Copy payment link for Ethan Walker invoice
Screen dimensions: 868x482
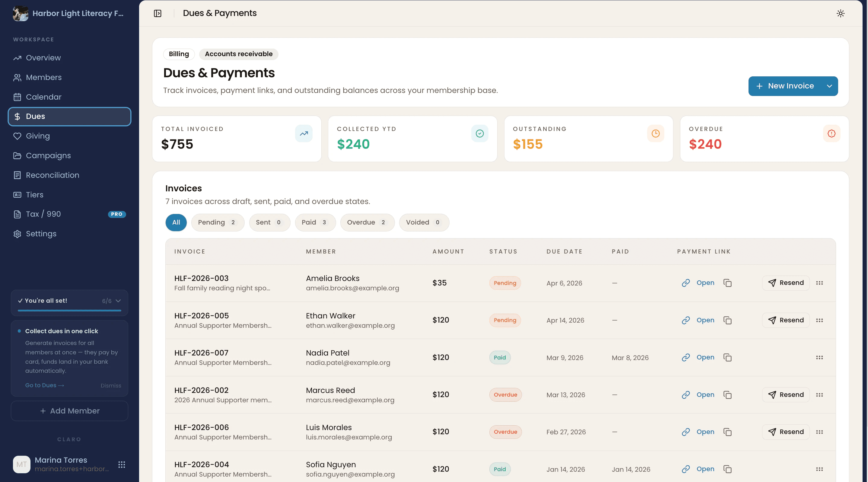(727, 320)
